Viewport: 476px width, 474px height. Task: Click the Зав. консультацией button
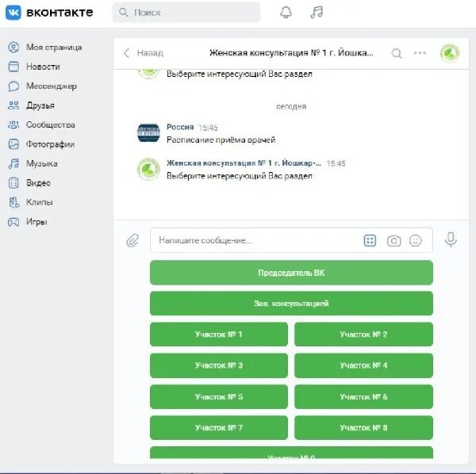pyautogui.click(x=291, y=304)
